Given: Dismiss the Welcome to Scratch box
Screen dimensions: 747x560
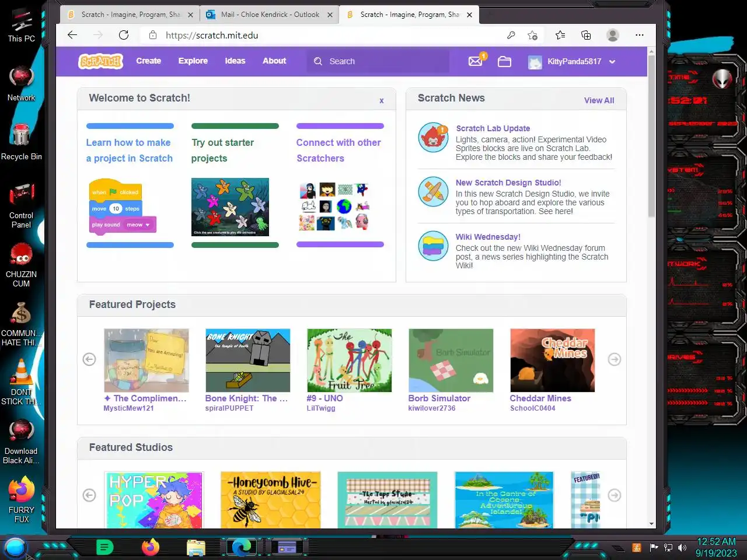Looking at the screenshot, I should 382,100.
